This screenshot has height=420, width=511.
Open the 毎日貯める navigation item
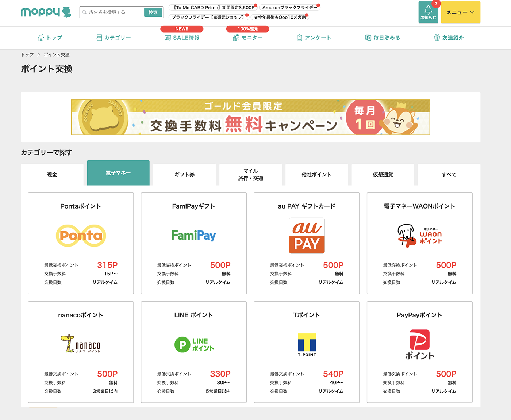(383, 38)
